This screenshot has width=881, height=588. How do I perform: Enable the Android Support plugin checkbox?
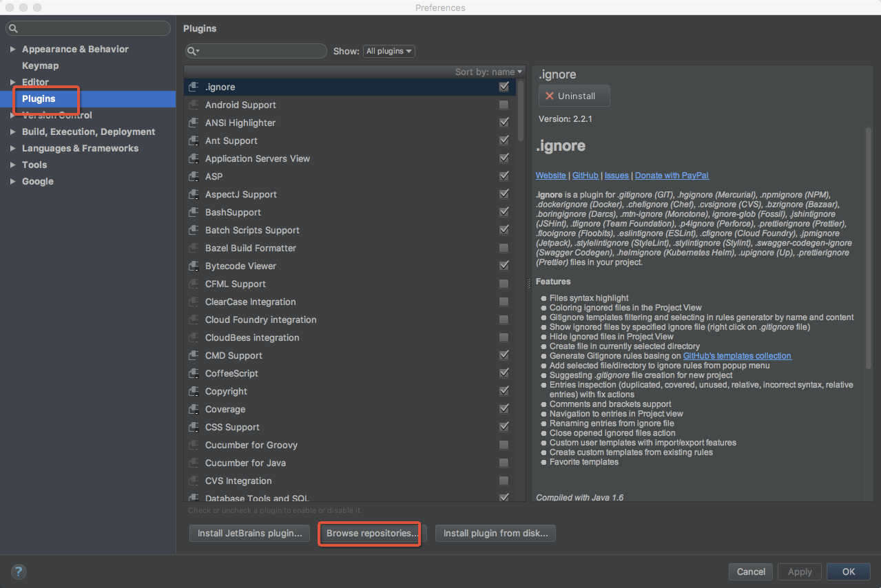[x=504, y=105]
